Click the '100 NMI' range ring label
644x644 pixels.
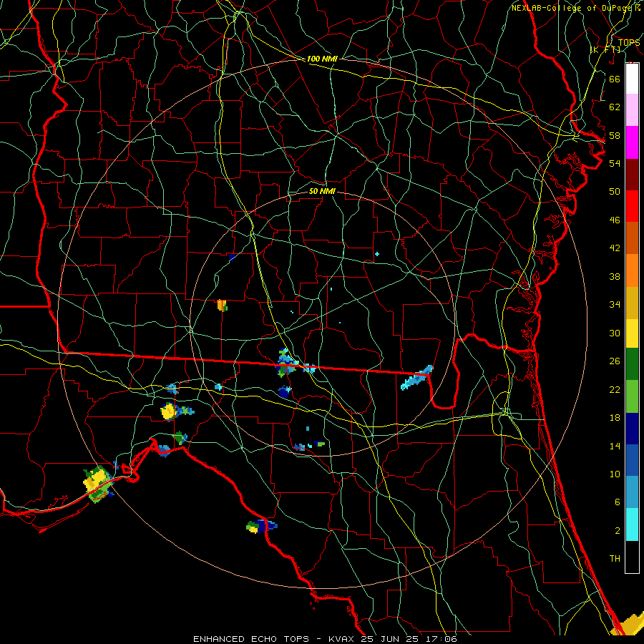322,59
